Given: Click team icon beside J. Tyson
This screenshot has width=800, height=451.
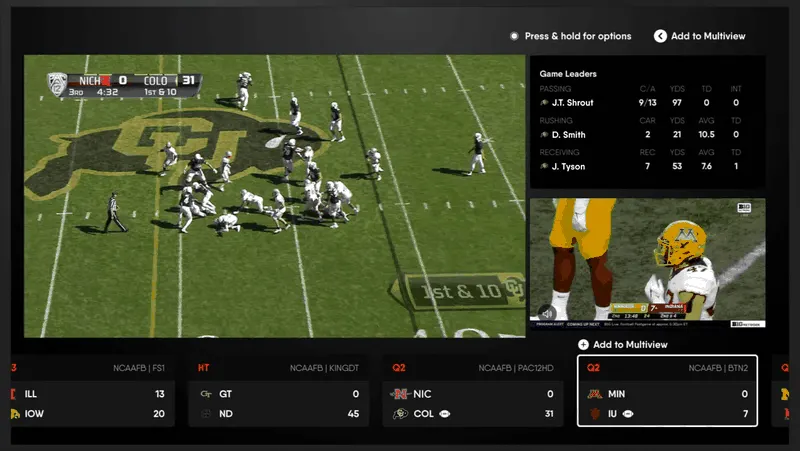Looking at the screenshot, I should pos(544,166).
